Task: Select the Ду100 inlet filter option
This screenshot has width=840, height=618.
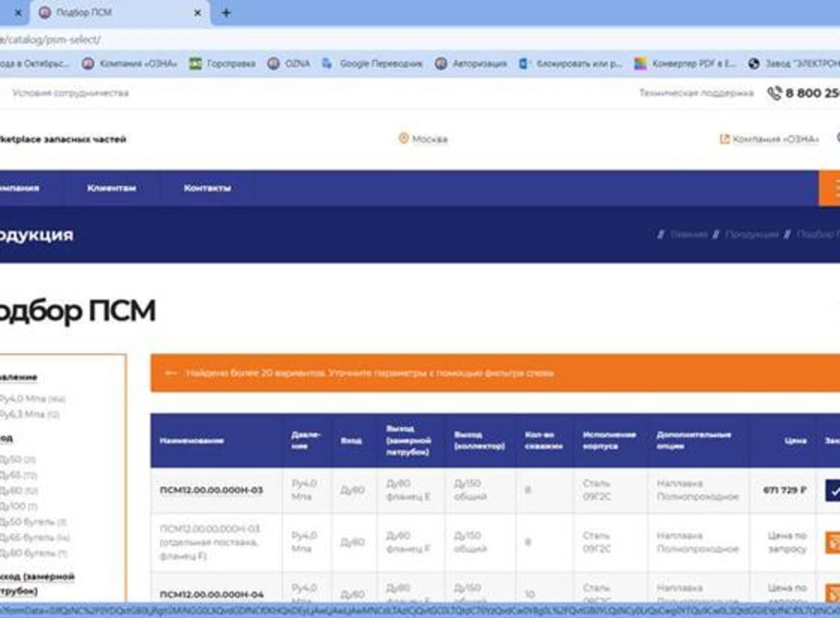Action: [x=18, y=507]
